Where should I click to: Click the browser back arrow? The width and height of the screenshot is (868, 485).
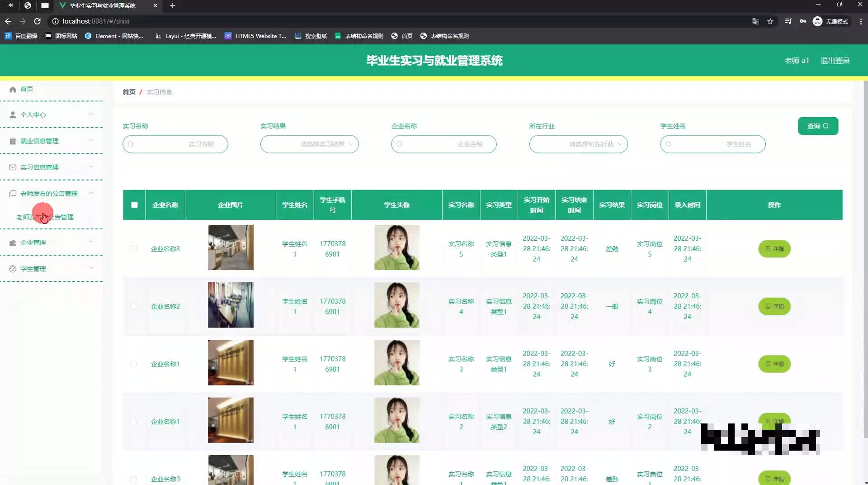tap(8, 21)
